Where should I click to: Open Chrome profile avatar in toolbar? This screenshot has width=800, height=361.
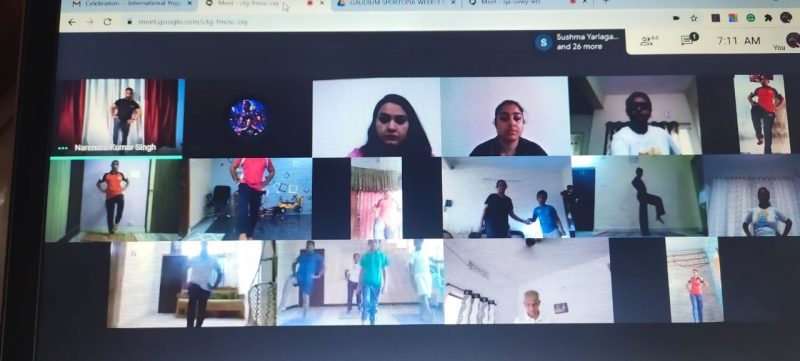pos(786,17)
